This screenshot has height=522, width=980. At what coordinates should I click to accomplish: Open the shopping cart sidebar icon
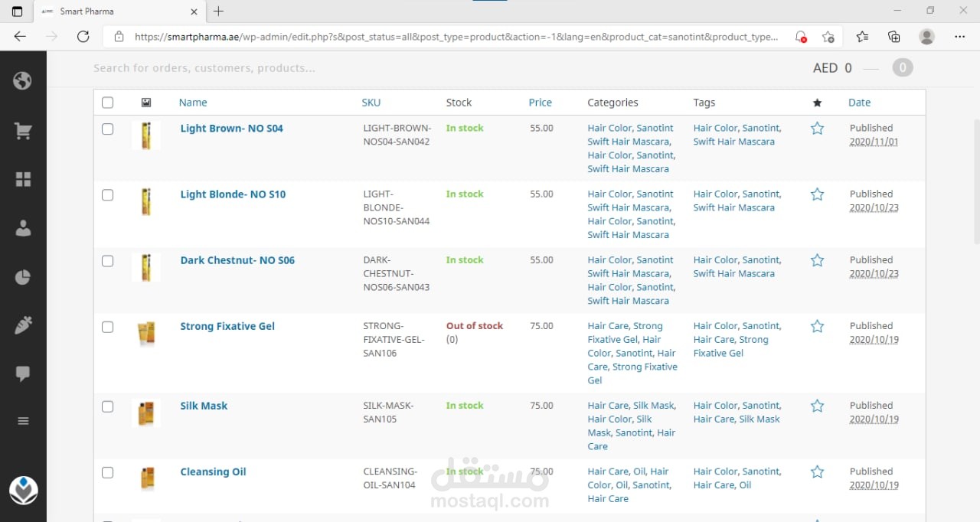click(x=23, y=132)
